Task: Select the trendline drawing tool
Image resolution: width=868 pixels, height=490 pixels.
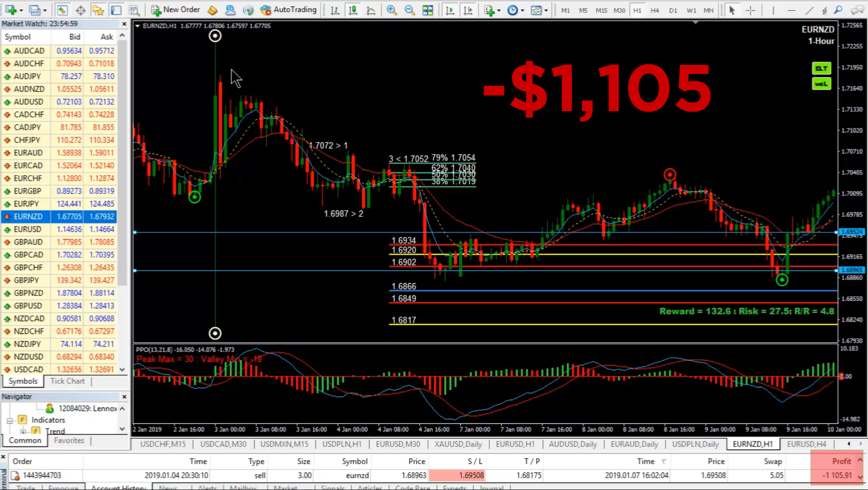Action: tap(809, 10)
